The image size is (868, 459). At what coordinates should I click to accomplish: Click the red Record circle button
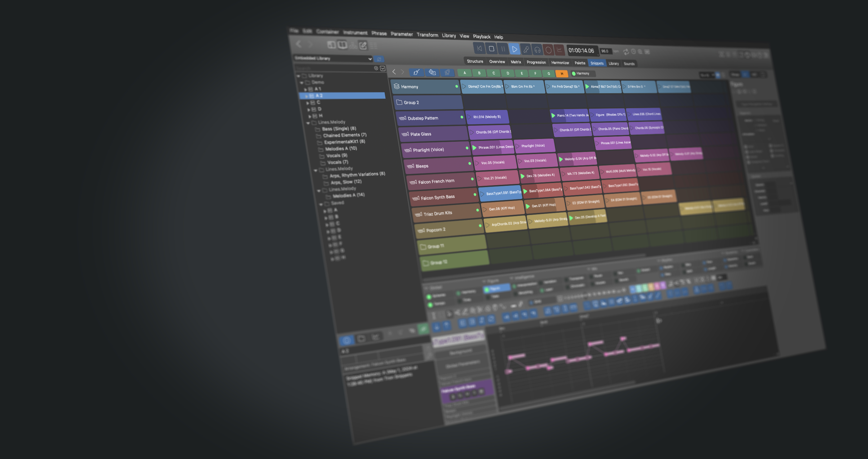pos(548,50)
